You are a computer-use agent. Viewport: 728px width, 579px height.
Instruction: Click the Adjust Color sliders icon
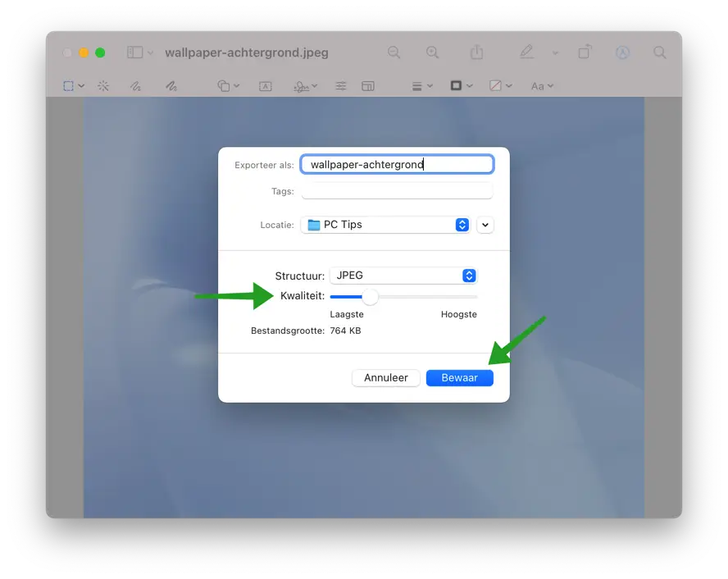point(341,86)
